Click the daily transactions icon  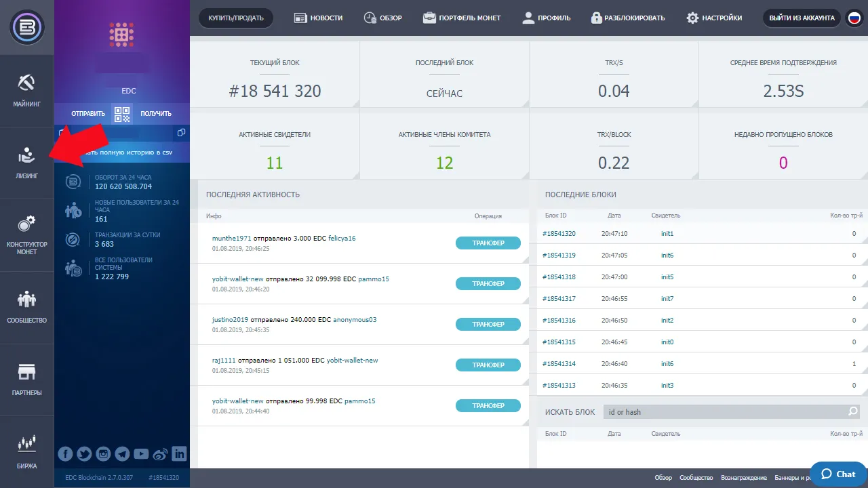point(73,239)
